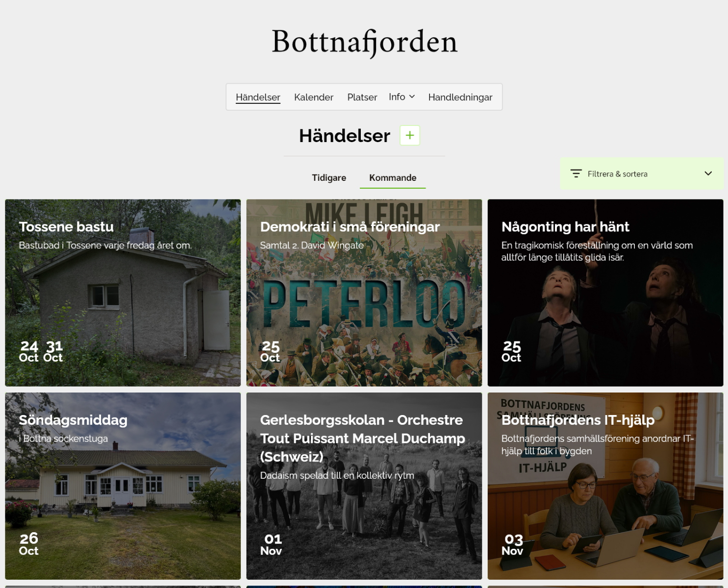Image resolution: width=728 pixels, height=588 pixels.
Task: Open the Handledningar navigation link
Action: click(x=460, y=97)
